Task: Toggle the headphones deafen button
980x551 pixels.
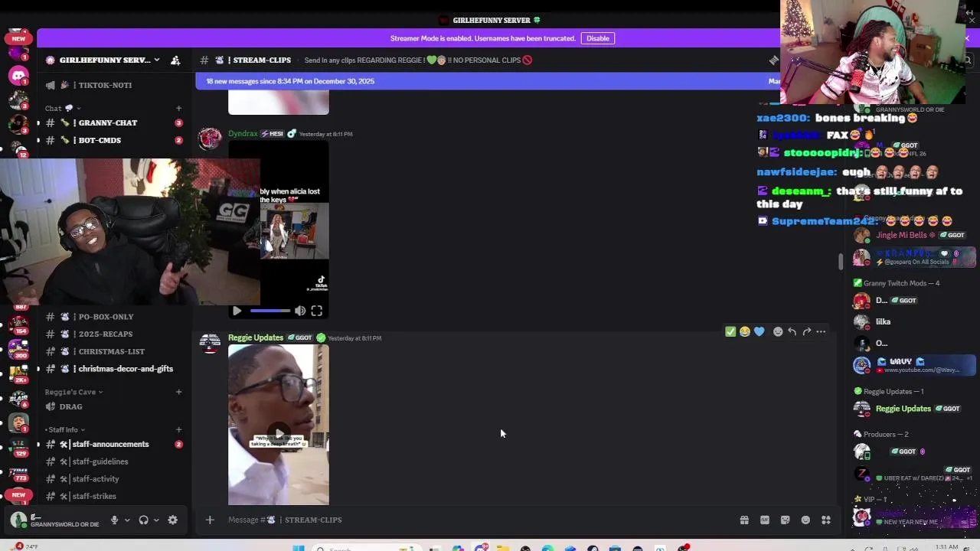Action: click(x=143, y=520)
